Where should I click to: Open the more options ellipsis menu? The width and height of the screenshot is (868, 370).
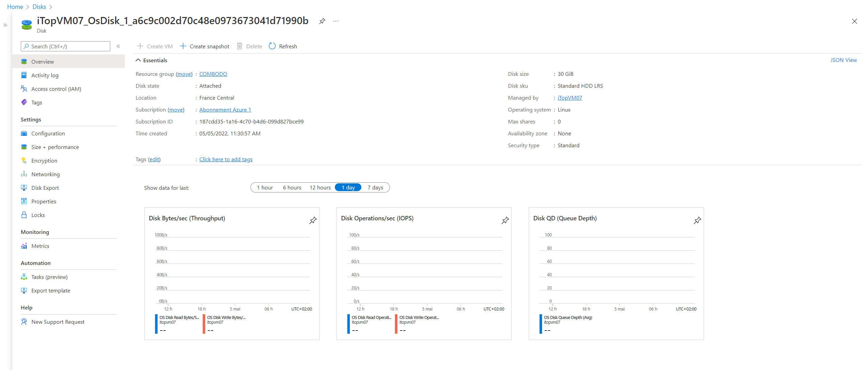tap(336, 21)
